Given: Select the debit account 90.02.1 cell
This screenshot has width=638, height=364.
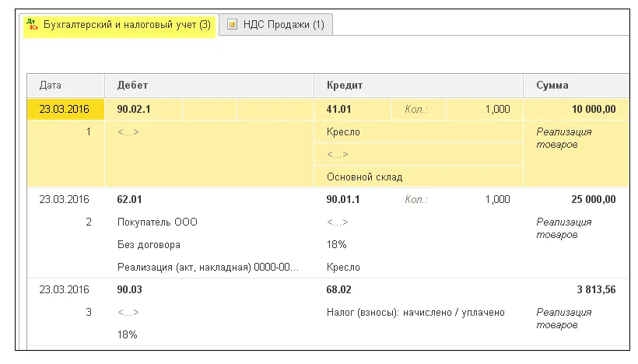Looking at the screenshot, I should 134,110.
